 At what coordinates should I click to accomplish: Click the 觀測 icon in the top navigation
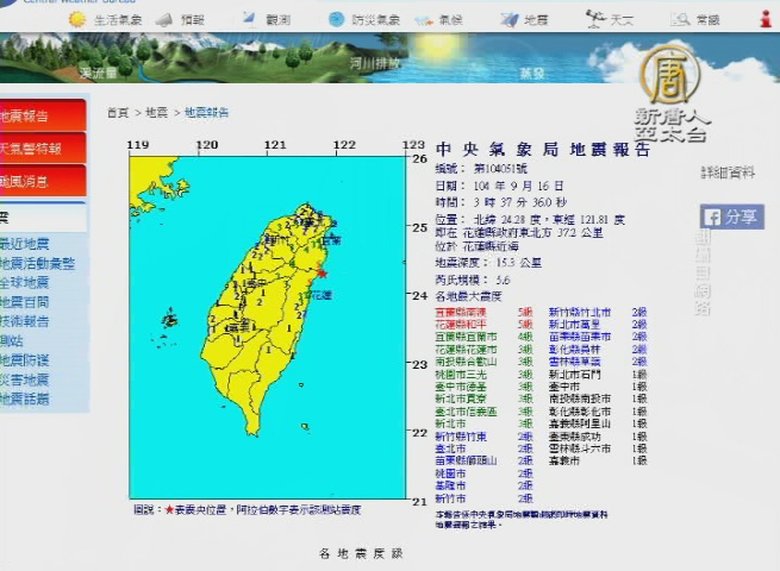(249, 19)
